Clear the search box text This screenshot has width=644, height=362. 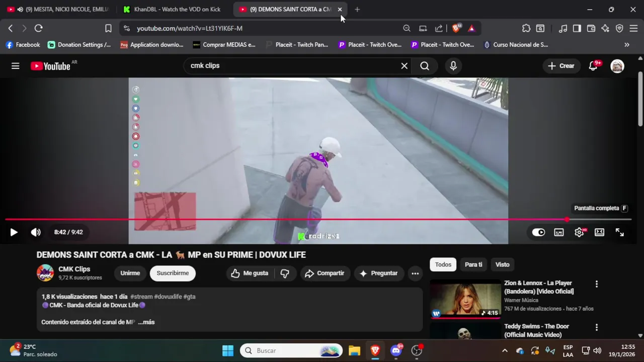point(404,66)
